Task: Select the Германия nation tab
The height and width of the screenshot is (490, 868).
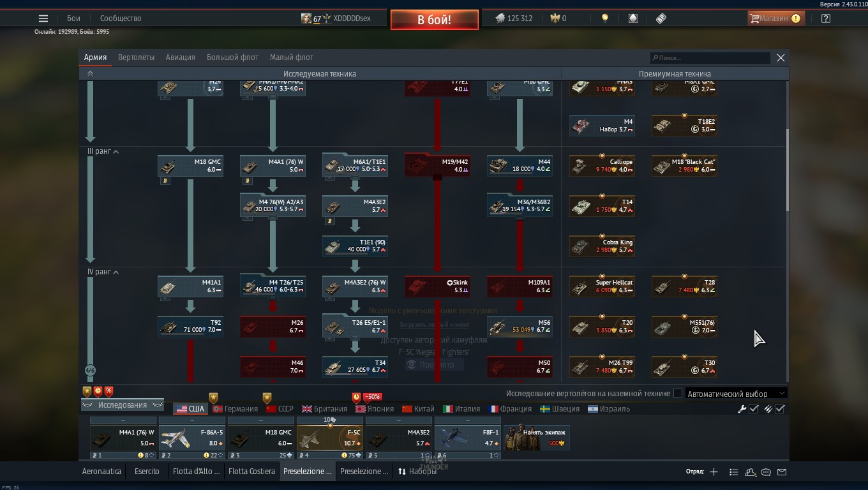Action: point(236,409)
